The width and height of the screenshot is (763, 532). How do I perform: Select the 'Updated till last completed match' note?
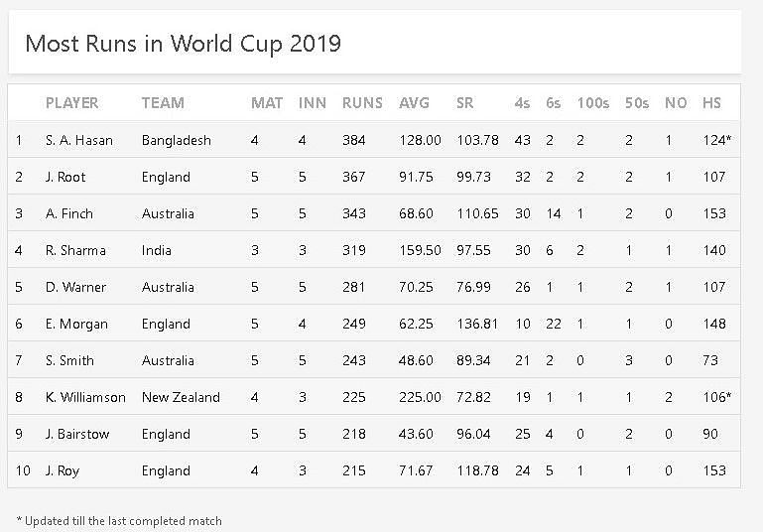click(x=119, y=521)
